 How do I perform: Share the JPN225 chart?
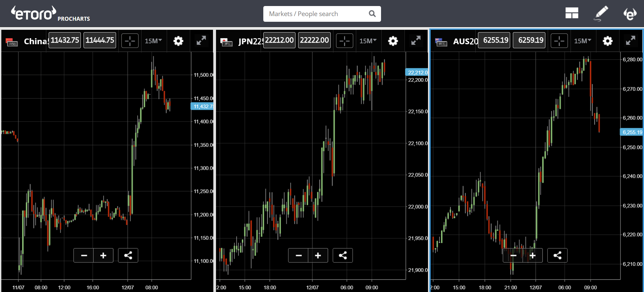coord(342,255)
